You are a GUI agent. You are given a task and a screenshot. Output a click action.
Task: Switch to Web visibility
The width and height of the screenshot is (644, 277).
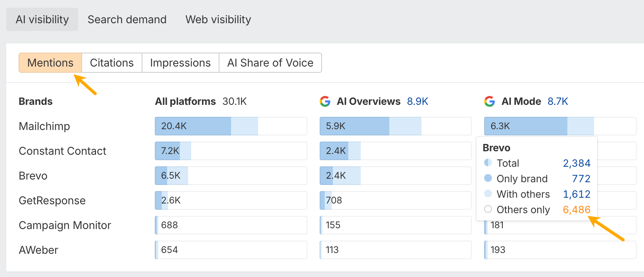pyautogui.click(x=218, y=19)
